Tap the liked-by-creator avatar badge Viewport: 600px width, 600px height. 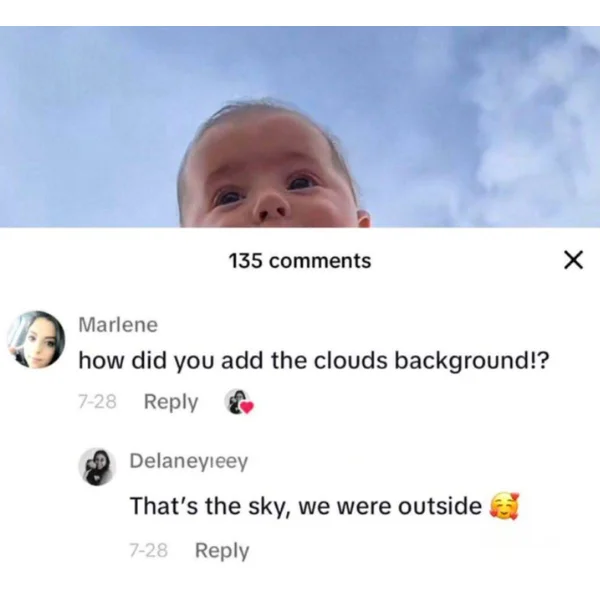point(237,402)
